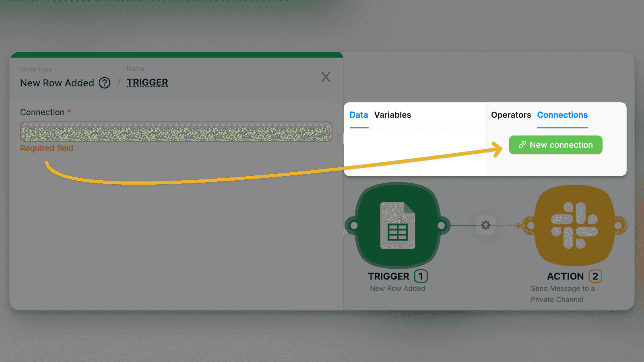Click the help question mark beside New Row Added
The image size is (644, 362).
pos(105,83)
